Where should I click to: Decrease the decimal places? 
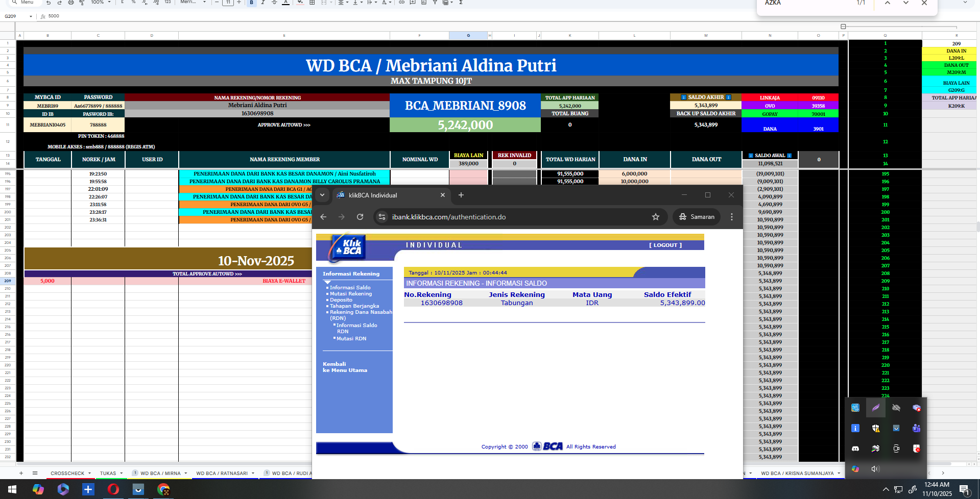pyautogui.click(x=145, y=3)
